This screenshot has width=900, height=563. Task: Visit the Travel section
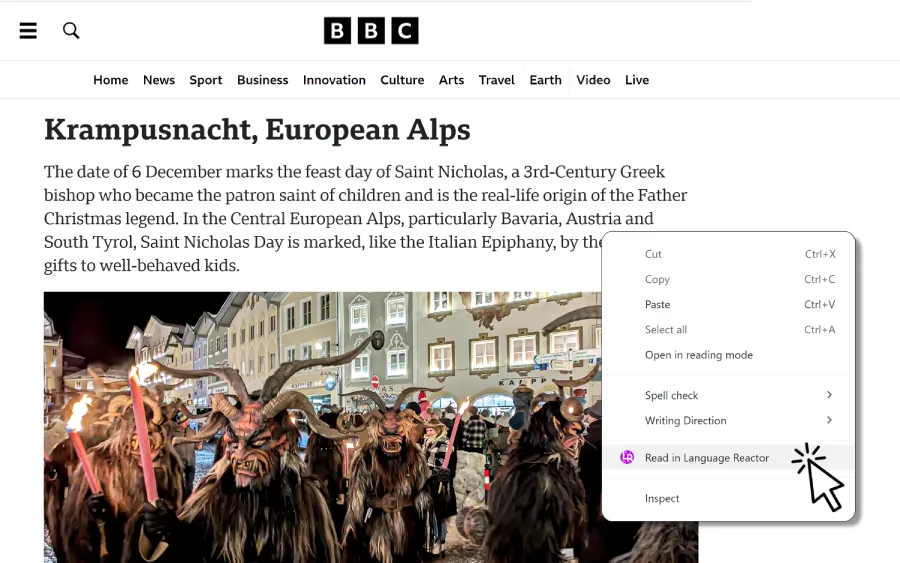496,80
